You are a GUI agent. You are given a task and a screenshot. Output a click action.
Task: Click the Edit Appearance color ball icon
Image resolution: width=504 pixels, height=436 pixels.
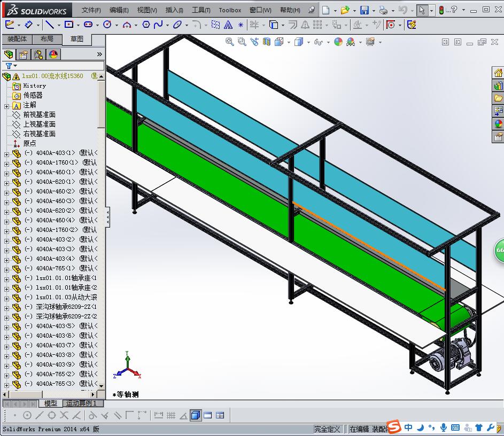(338, 42)
